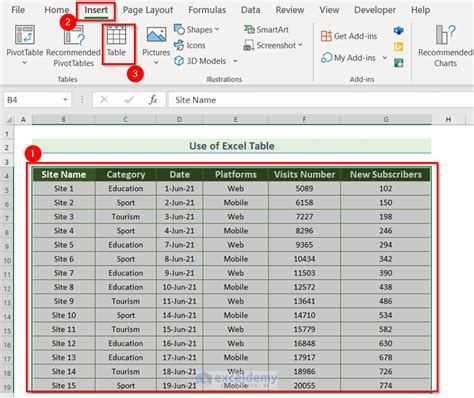Screen dimensions: 474x398
Task: Select the Site Name header cell
Action: pyautogui.click(x=64, y=174)
